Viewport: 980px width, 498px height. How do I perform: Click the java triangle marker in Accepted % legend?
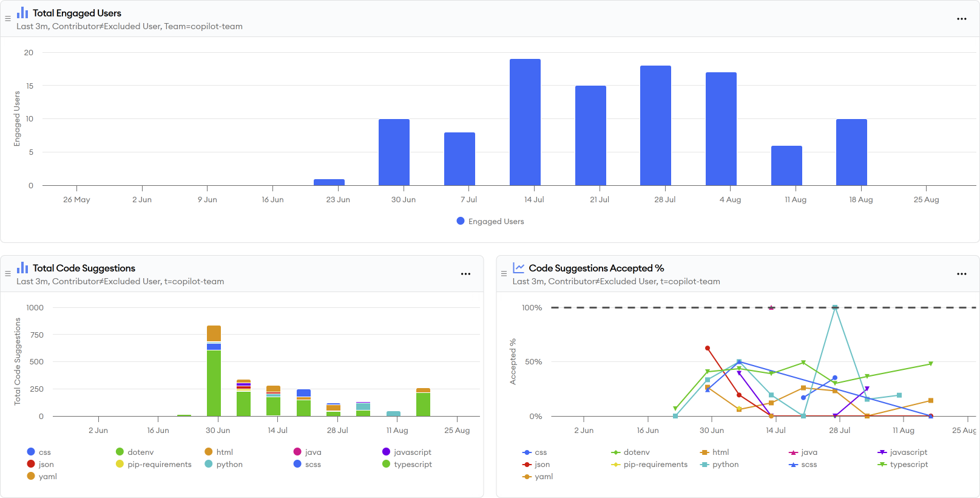[793, 452]
